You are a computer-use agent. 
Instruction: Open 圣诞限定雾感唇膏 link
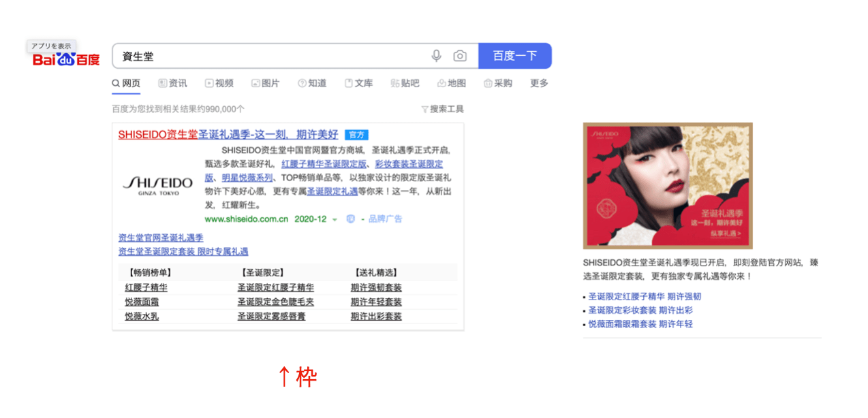tap(271, 317)
